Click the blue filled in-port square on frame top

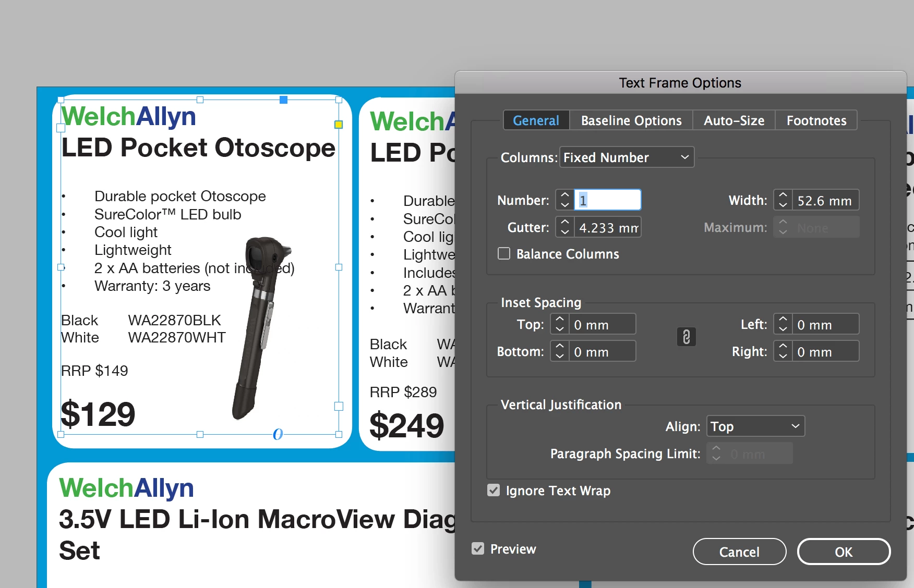283,100
